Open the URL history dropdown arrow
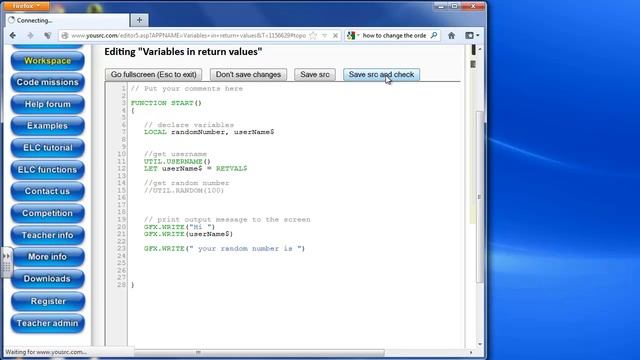 coord(324,36)
